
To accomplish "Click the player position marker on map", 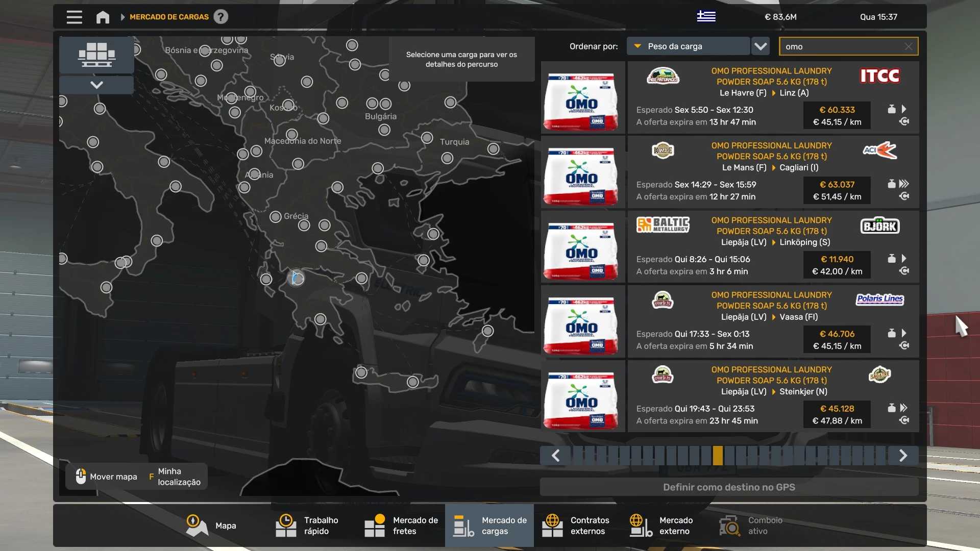I will pyautogui.click(x=296, y=278).
